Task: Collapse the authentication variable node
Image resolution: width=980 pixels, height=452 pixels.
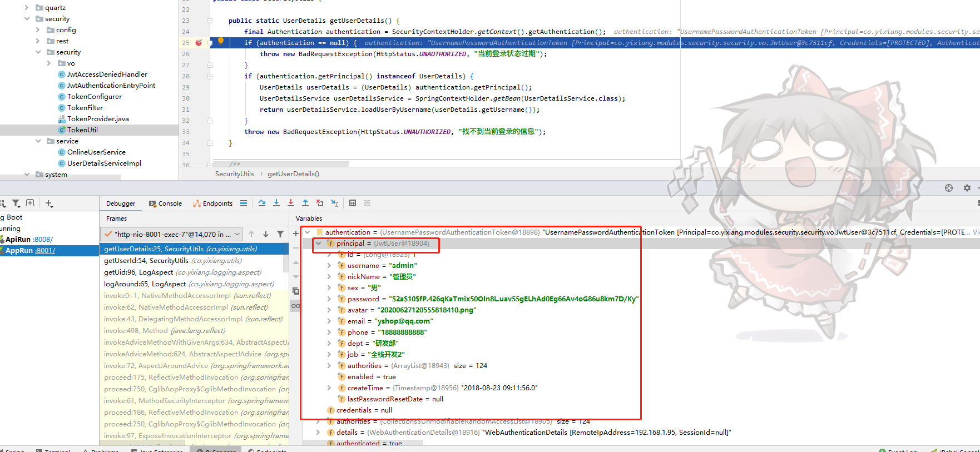Action: pyautogui.click(x=308, y=232)
